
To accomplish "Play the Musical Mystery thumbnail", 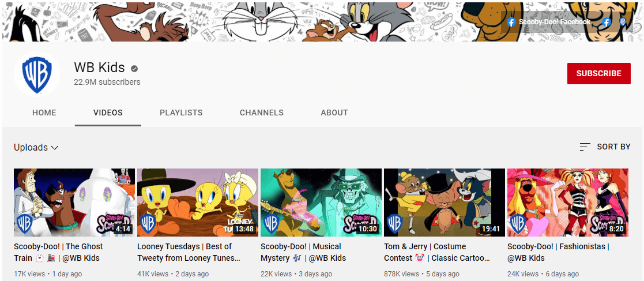I will click(321, 203).
